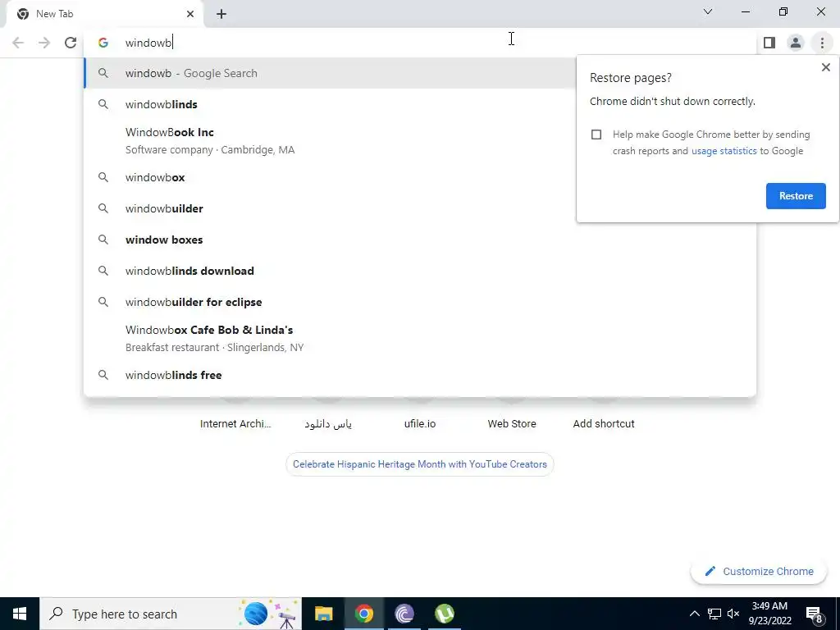Click the browser forward arrow

click(44, 43)
